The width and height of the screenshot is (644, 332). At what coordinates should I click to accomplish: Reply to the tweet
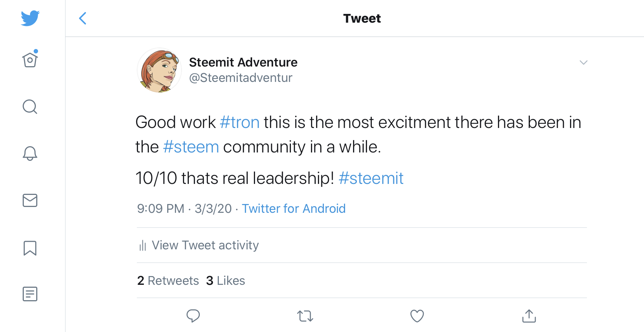tap(193, 316)
